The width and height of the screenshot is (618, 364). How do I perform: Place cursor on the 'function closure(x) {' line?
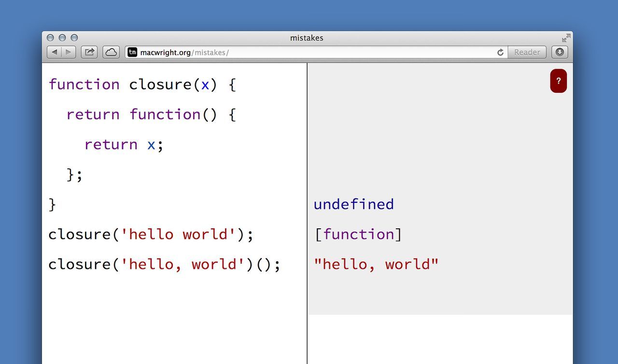142,84
